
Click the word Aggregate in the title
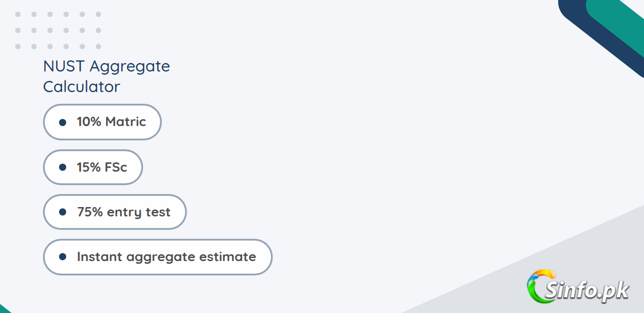pos(130,67)
